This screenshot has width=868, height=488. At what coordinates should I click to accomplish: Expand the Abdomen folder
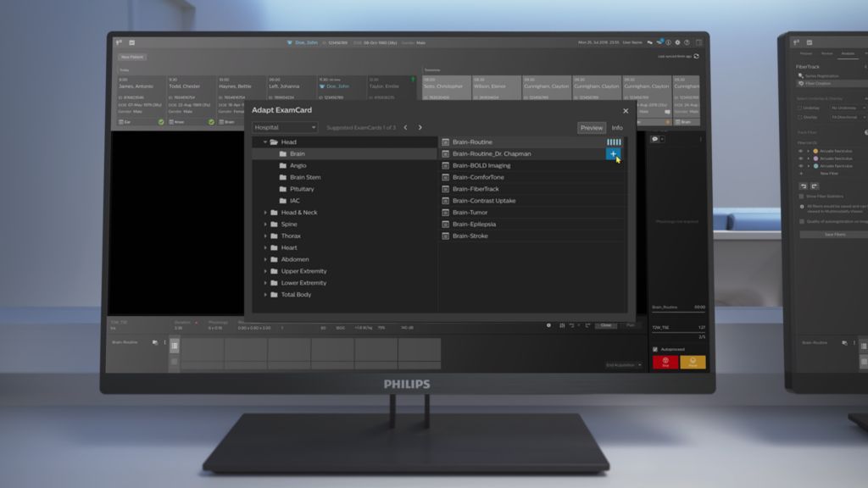click(265, 259)
